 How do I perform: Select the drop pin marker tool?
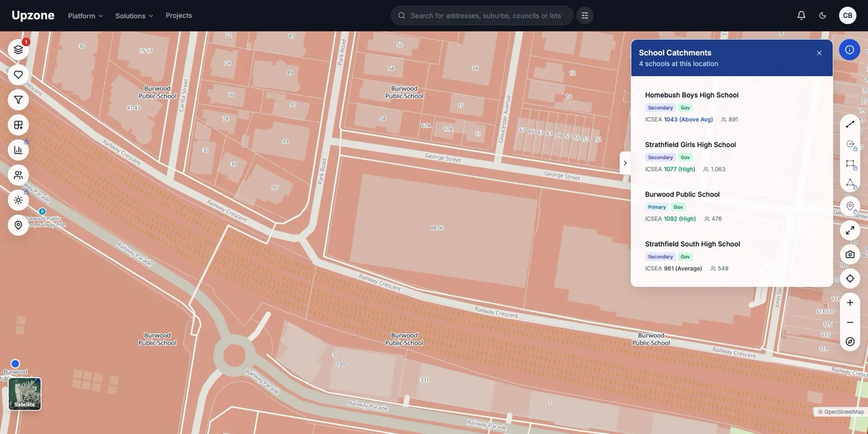tap(850, 206)
